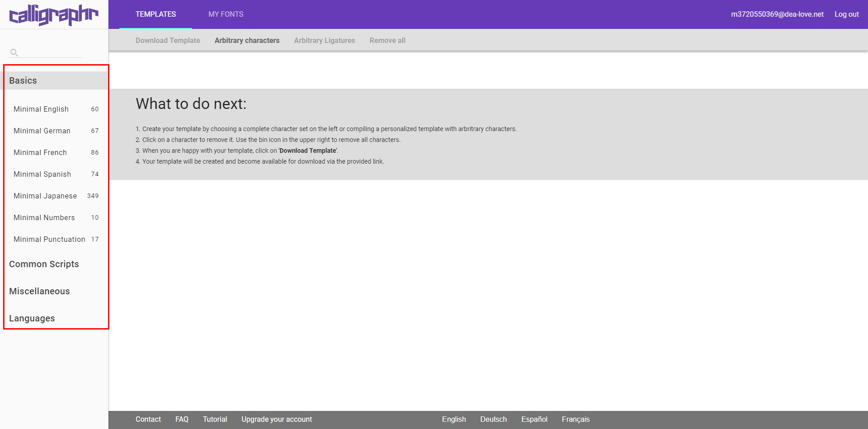The height and width of the screenshot is (429, 868).
Task: Switch to the My Fonts tab
Action: pyautogui.click(x=226, y=14)
